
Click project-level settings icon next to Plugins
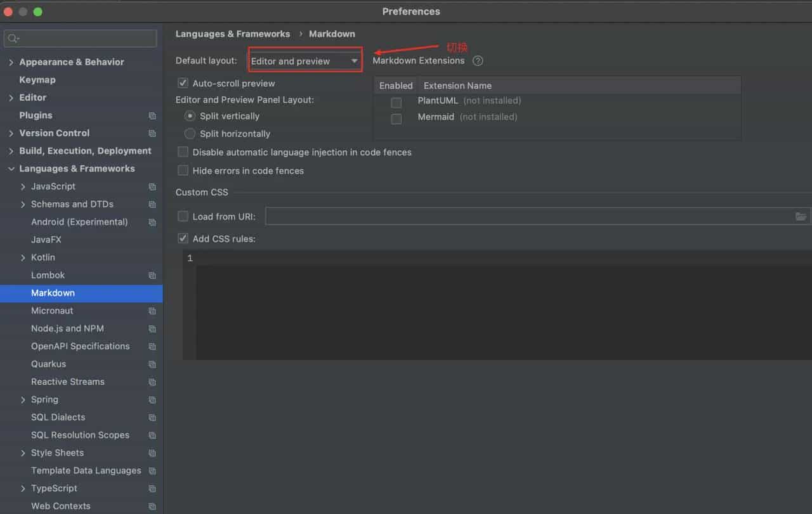(152, 116)
